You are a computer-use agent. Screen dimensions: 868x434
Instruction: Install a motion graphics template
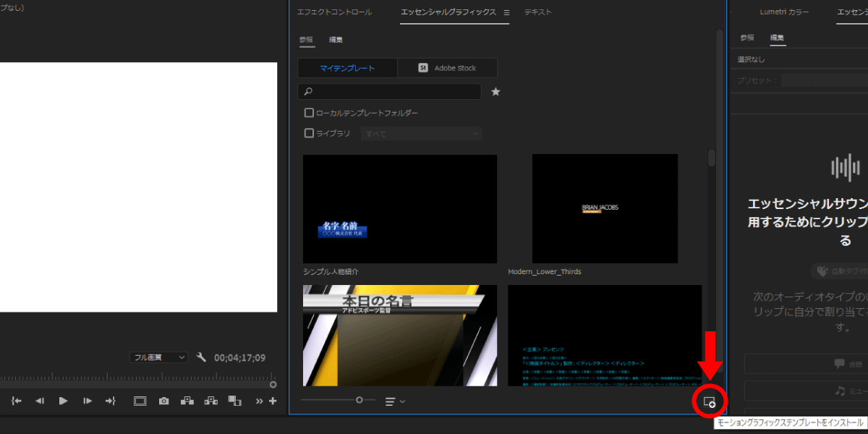710,401
